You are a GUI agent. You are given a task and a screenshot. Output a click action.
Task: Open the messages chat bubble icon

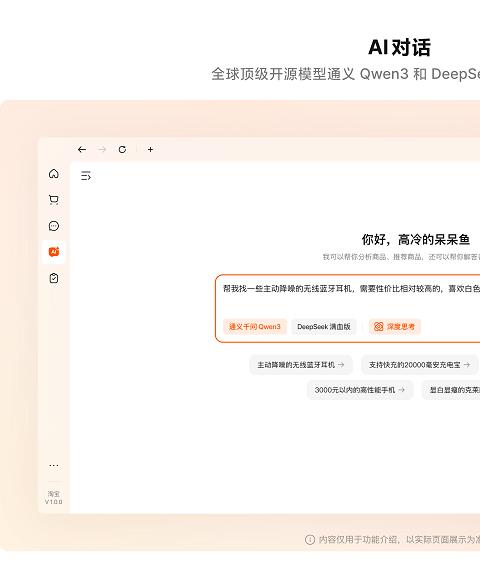[54, 226]
